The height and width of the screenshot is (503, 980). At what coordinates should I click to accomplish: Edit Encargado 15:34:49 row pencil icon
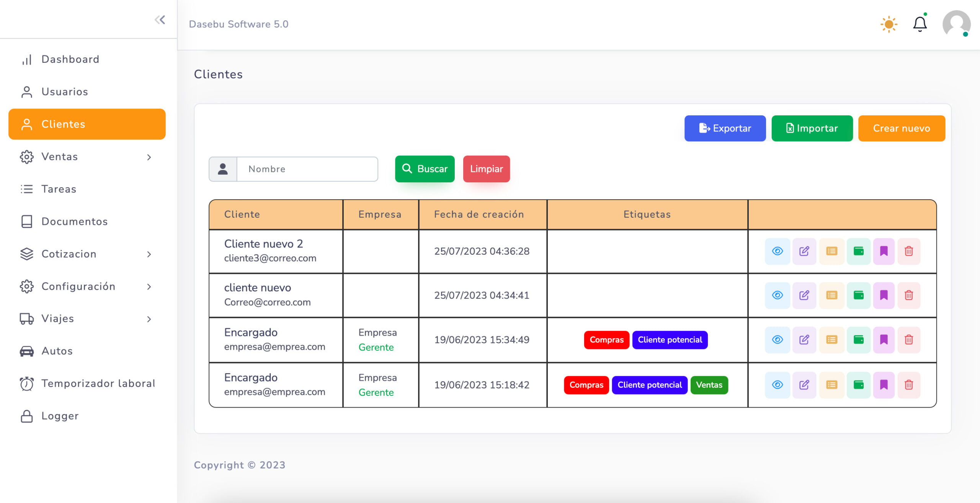[804, 340]
